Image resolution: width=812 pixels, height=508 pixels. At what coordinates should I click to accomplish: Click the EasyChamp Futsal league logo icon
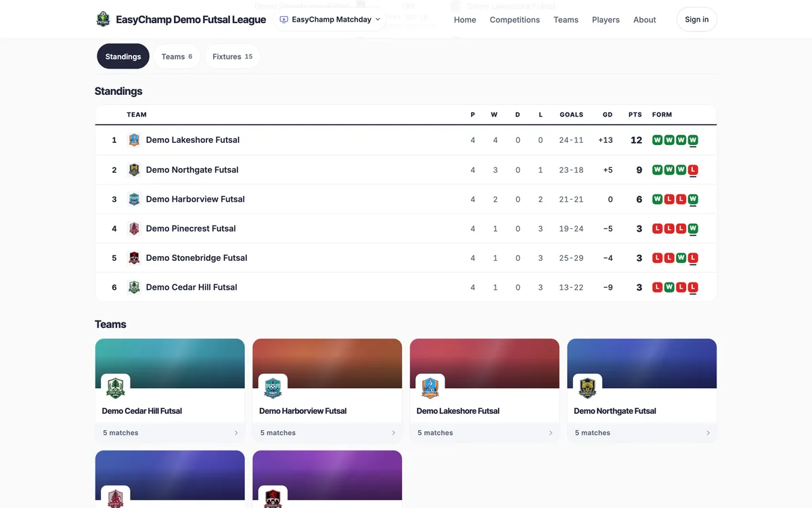[x=103, y=19]
